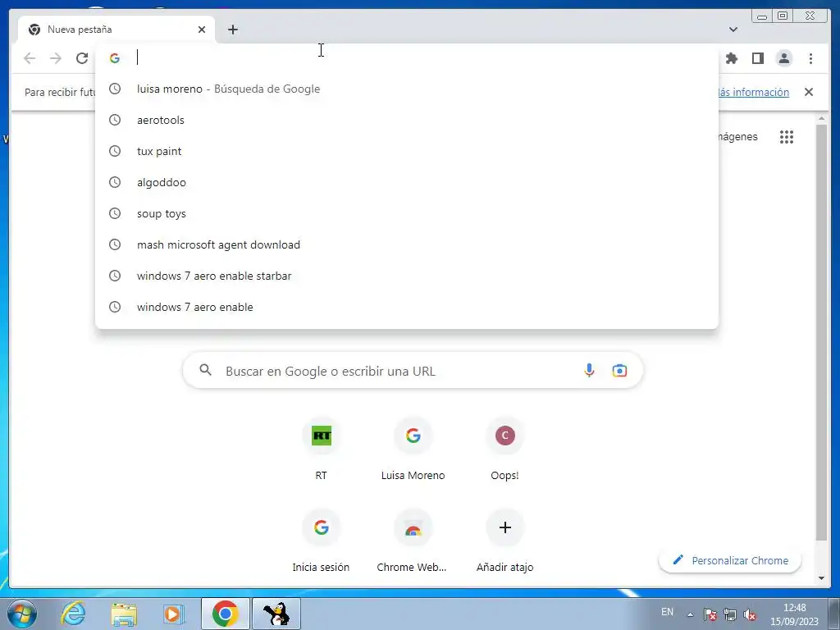The height and width of the screenshot is (630, 840).
Task: Choose the 'aerotools' suggestion
Action: [x=407, y=120]
